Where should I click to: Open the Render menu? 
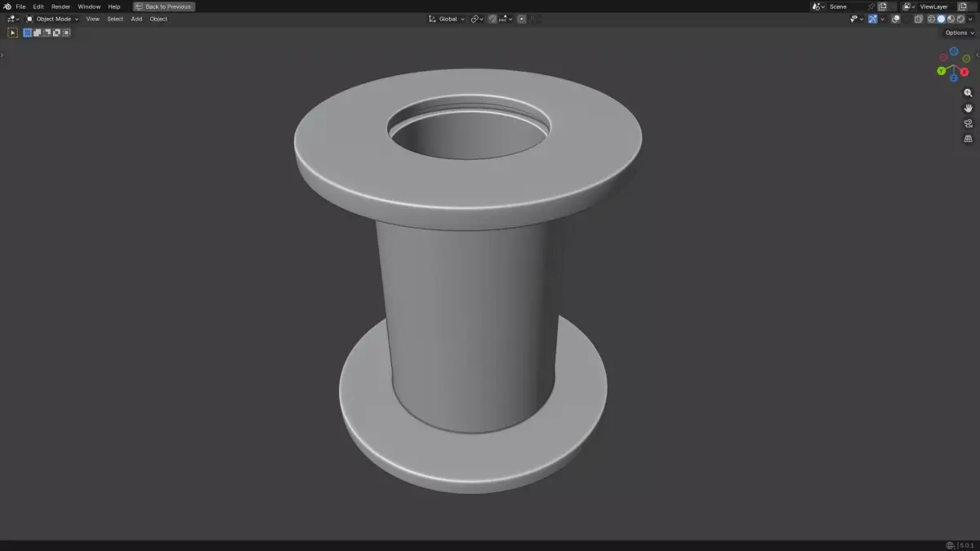click(x=60, y=7)
